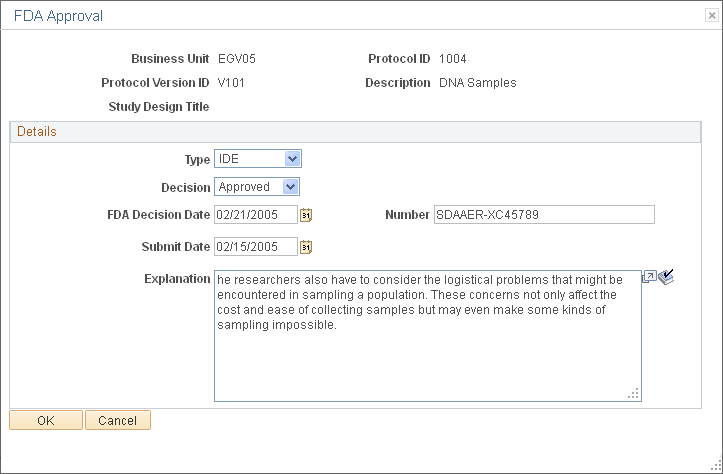This screenshot has height=474, width=723.
Task: Open Explanation field in popup window
Action: point(649,277)
